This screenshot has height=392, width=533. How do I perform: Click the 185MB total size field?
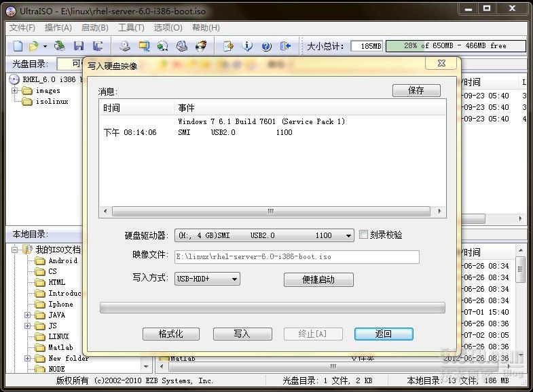pyautogui.click(x=367, y=46)
